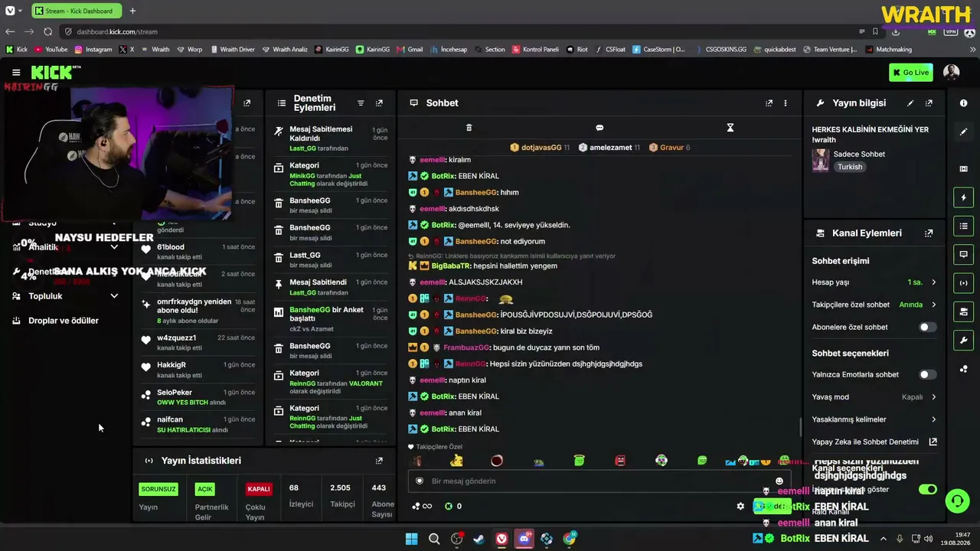Filter the Denetim Eylemleri list

[361, 103]
